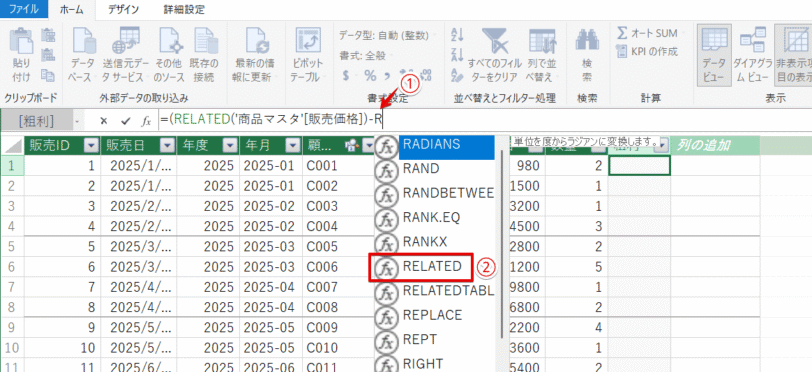Image resolution: width=812 pixels, height=372 pixels.
Task: Switch to Data View (データビュー)
Action: [x=714, y=54]
